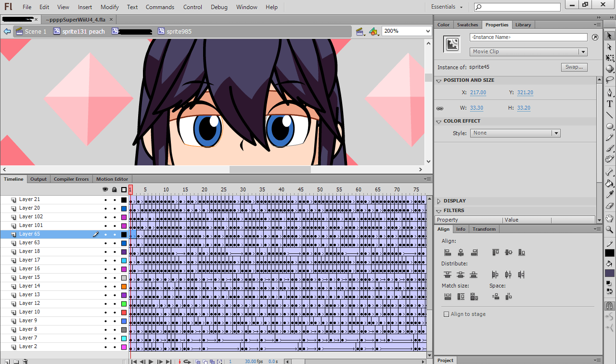Open the Modify menu
Screen dimensions: 616x364
110,7
